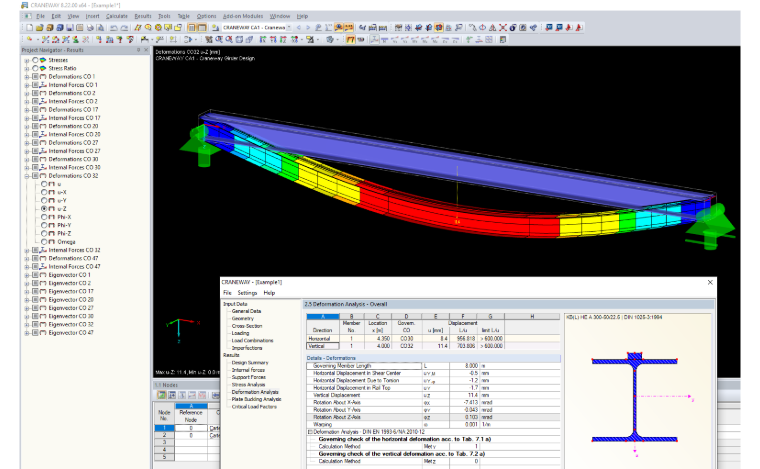Open the CRANEWAY CA1 module dropdown
The height and width of the screenshot is (469, 760).
289,28
